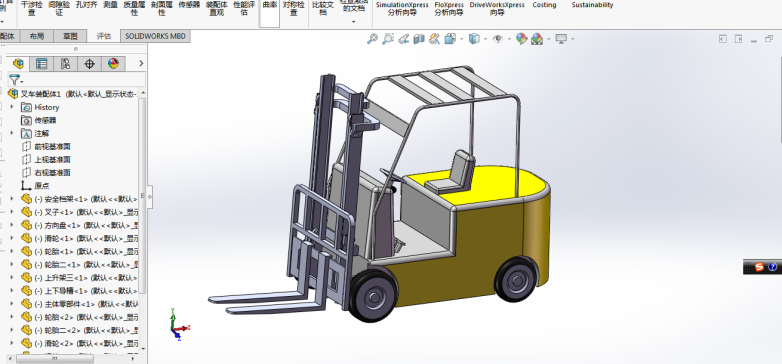Open SimulationXpress analysis wizard
The width and height of the screenshot is (782, 364).
point(402,8)
